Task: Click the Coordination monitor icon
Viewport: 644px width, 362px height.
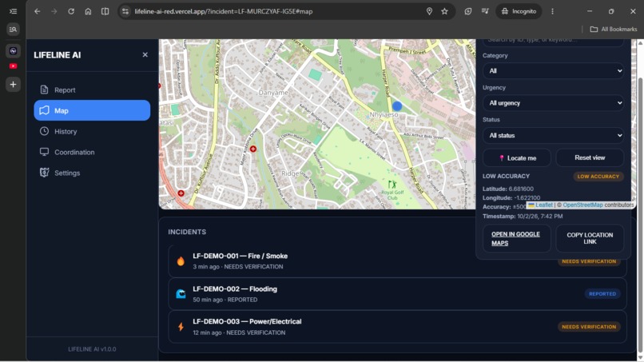Action: 45,152
